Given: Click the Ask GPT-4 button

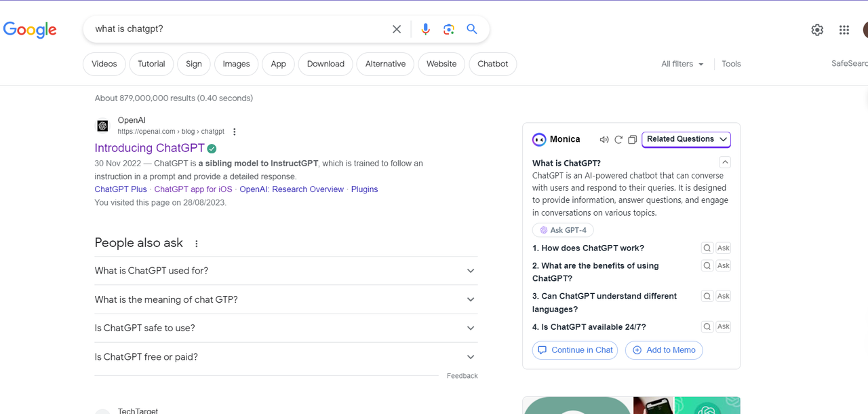Looking at the screenshot, I should [563, 230].
